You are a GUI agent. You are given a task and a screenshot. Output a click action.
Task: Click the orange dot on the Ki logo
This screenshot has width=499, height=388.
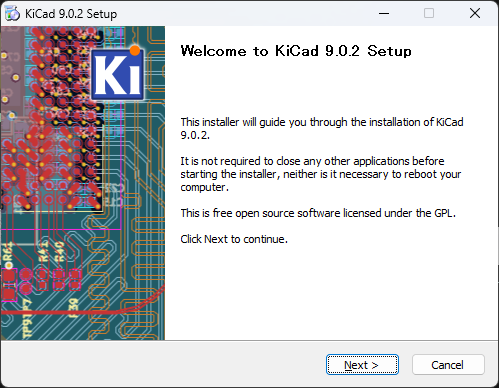click(135, 50)
